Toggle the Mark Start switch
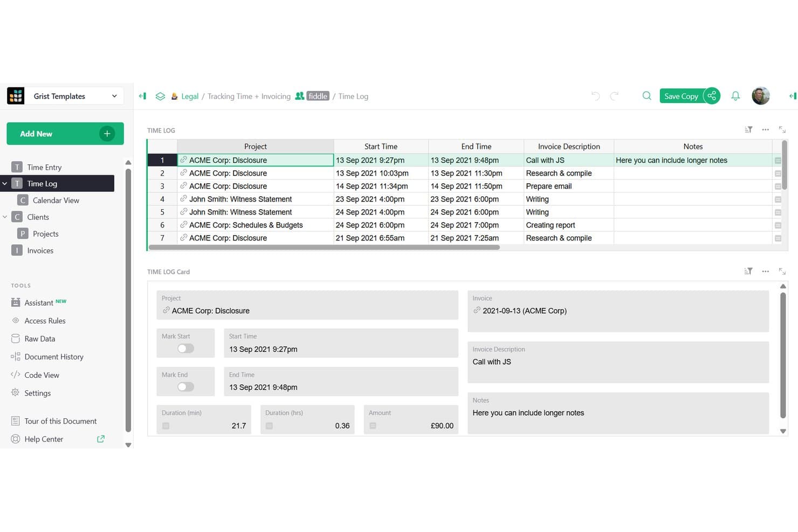The width and height of the screenshot is (798, 532). click(185, 349)
